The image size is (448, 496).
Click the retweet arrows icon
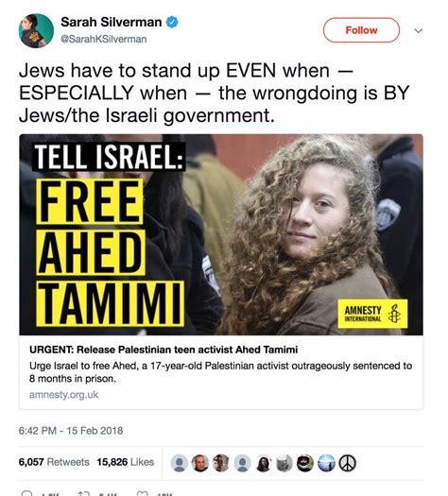tap(84, 493)
